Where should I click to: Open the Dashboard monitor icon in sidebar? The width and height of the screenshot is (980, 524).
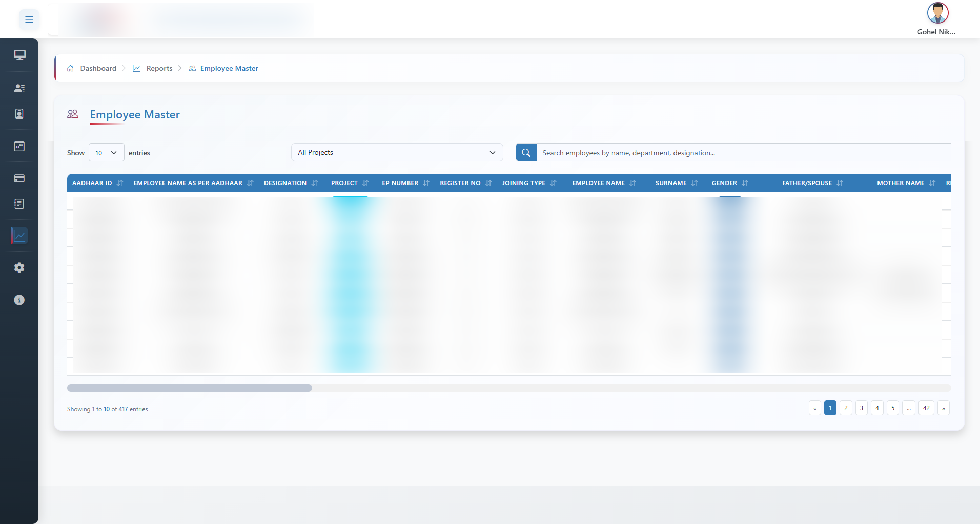[x=19, y=55]
